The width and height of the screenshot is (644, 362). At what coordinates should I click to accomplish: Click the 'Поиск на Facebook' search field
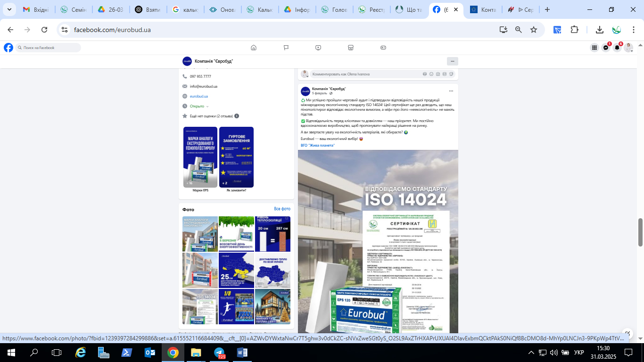[x=48, y=48]
